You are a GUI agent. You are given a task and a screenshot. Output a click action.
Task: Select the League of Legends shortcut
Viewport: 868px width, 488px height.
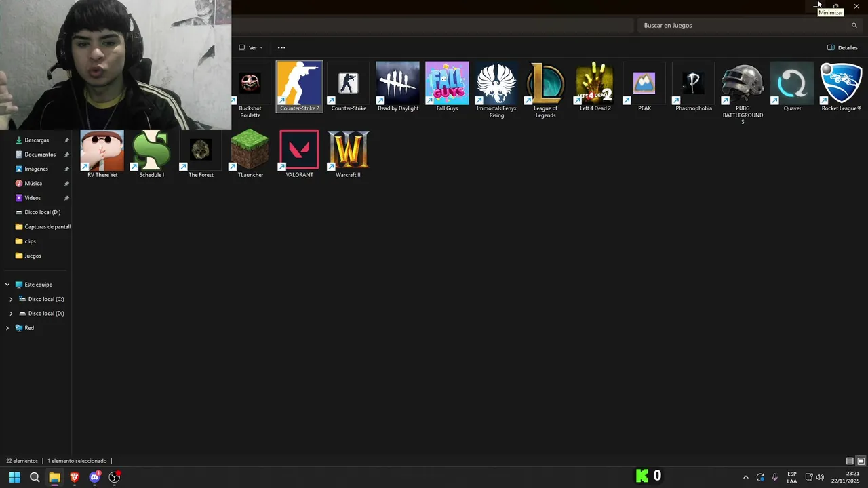coord(545,90)
